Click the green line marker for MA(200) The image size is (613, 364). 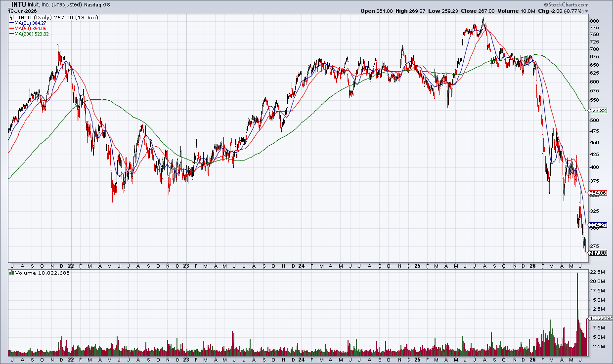tap(11, 34)
